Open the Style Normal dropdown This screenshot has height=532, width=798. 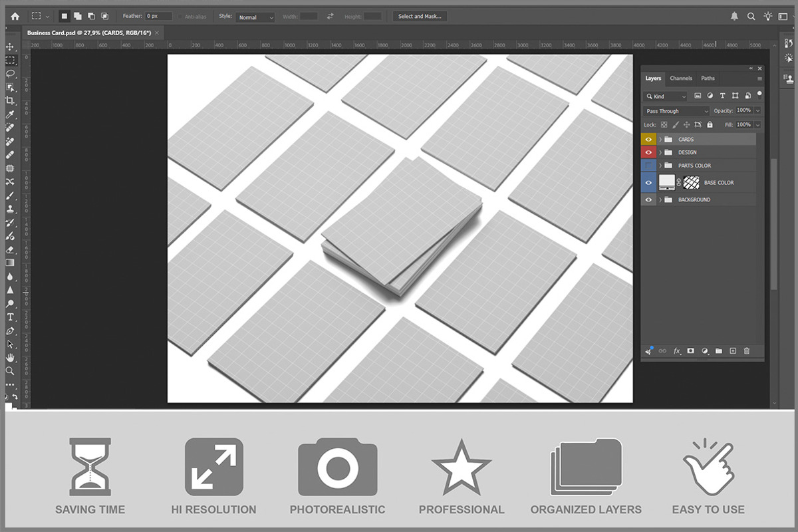point(255,17)
